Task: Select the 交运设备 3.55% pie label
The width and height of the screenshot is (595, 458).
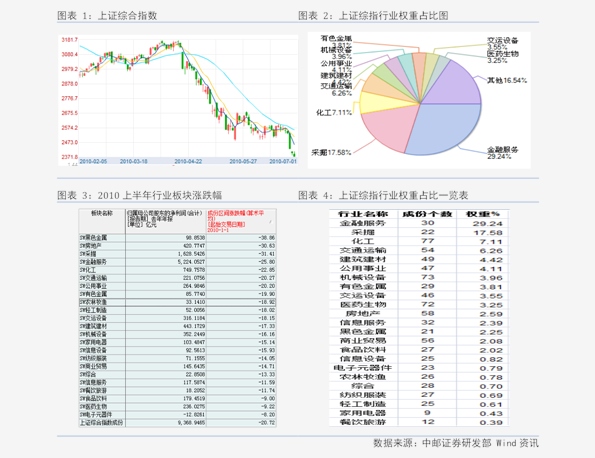Action: pyautogui.click(x=502, y=44)
